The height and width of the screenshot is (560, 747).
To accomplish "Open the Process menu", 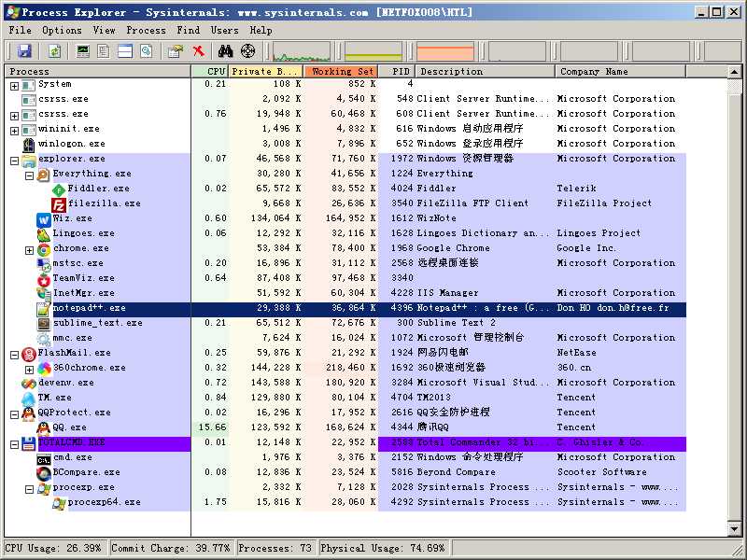I will (146, 30).
